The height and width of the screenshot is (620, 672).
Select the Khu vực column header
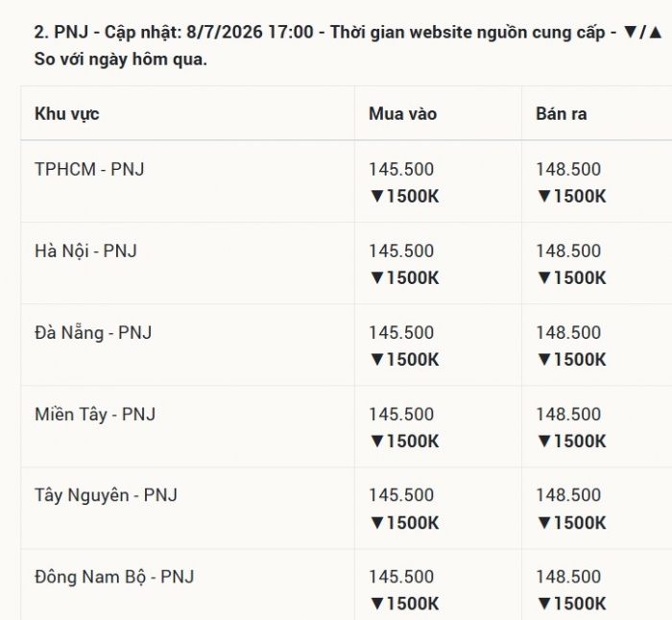67,114
